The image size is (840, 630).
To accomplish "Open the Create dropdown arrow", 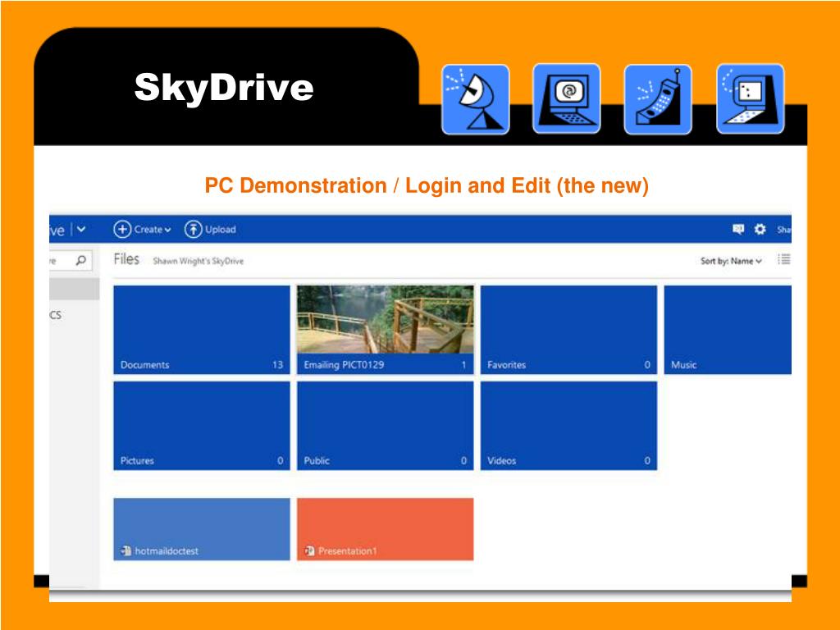I will click(x=167, y=230).
